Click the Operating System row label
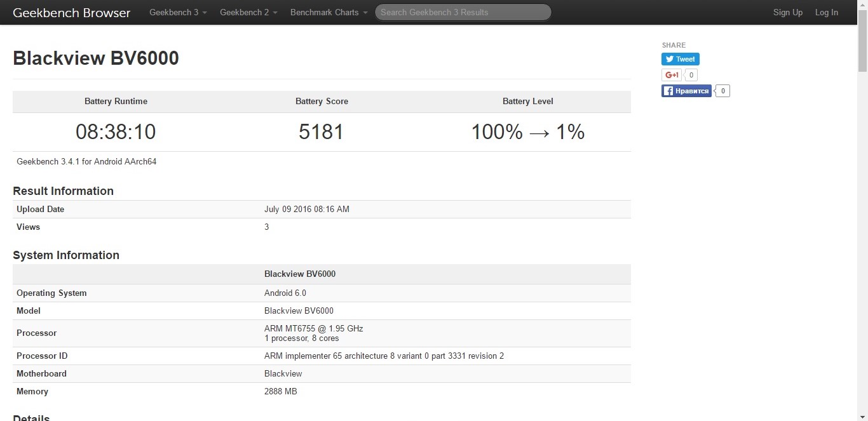 (51, 293)
